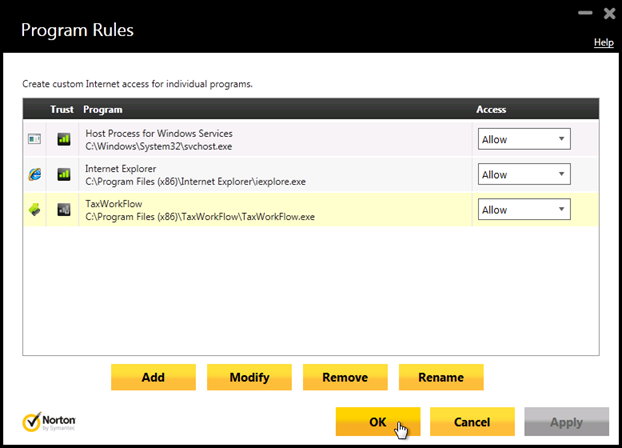Add a new program rule
Image resolution: width=622 pixels, height=448 pixels.
point(153,377)
